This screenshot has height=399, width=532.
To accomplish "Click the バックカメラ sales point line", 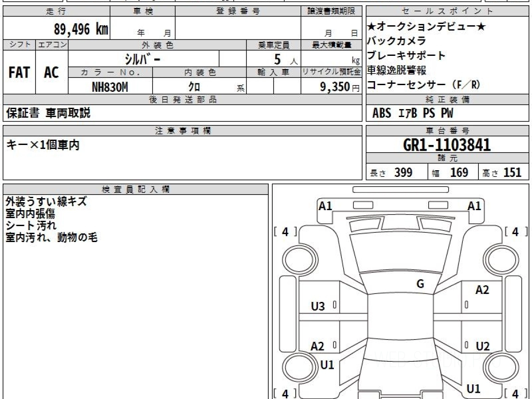I will (x=396, y=41).
